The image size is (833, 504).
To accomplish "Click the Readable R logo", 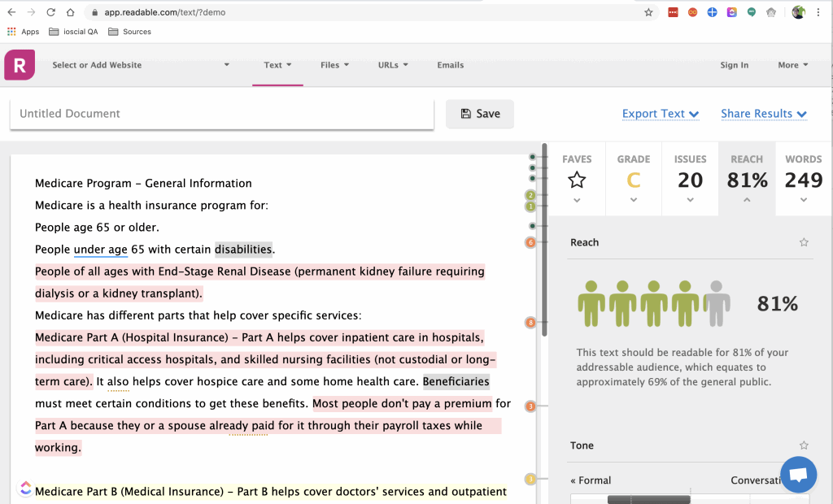I will tap(20, 65).
